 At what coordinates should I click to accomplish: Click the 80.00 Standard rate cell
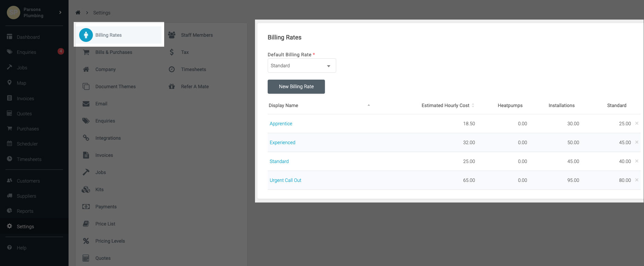click(625, 180)
